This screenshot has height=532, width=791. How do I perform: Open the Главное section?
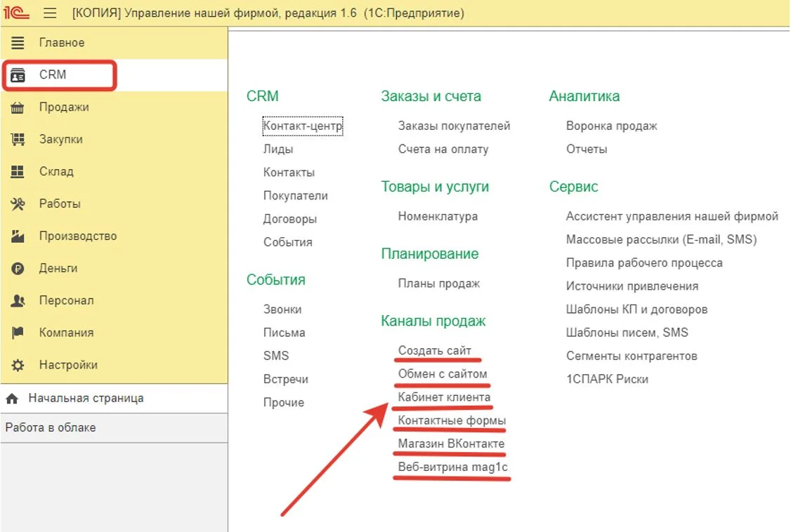click(114, 43)
